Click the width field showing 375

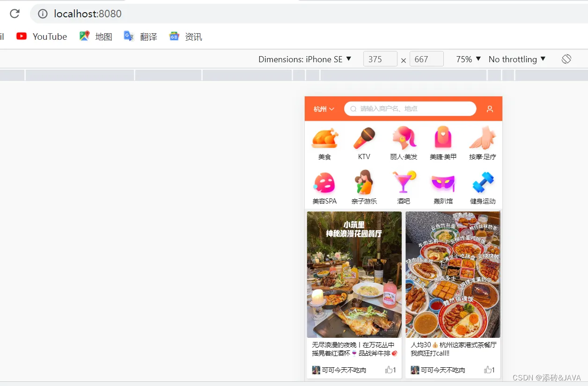[380, 59]
